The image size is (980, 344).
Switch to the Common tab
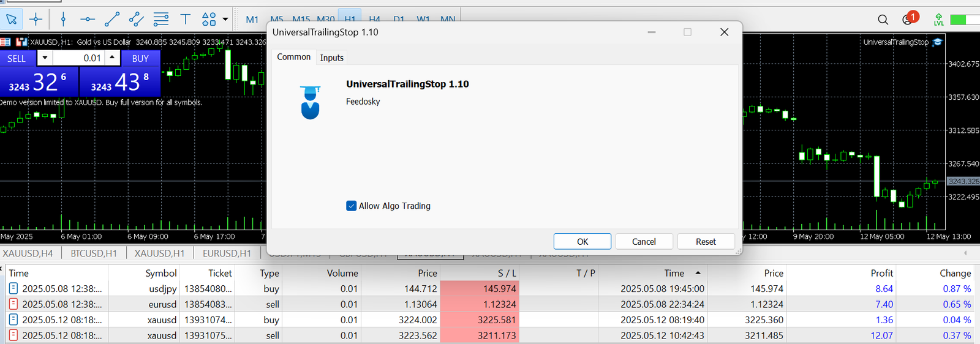294,57
